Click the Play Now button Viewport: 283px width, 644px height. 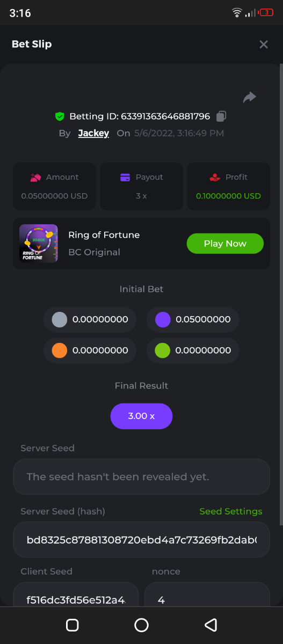click(225, 244)
